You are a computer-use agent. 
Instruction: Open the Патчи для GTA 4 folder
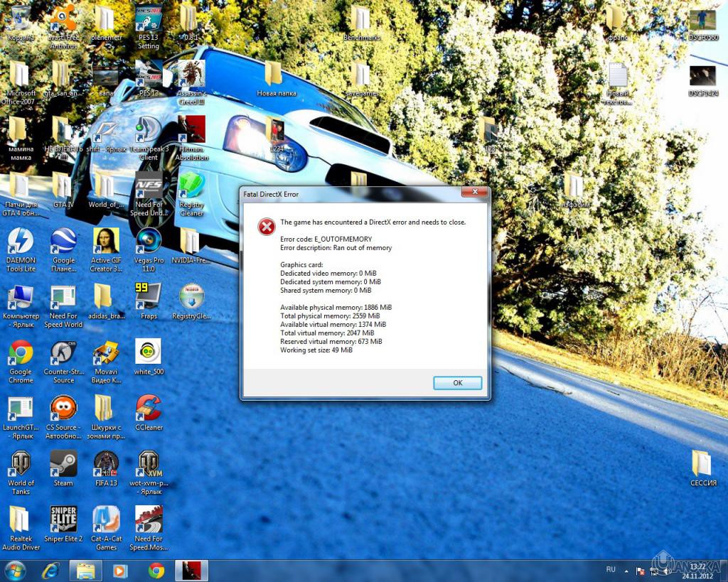[21, 194]
